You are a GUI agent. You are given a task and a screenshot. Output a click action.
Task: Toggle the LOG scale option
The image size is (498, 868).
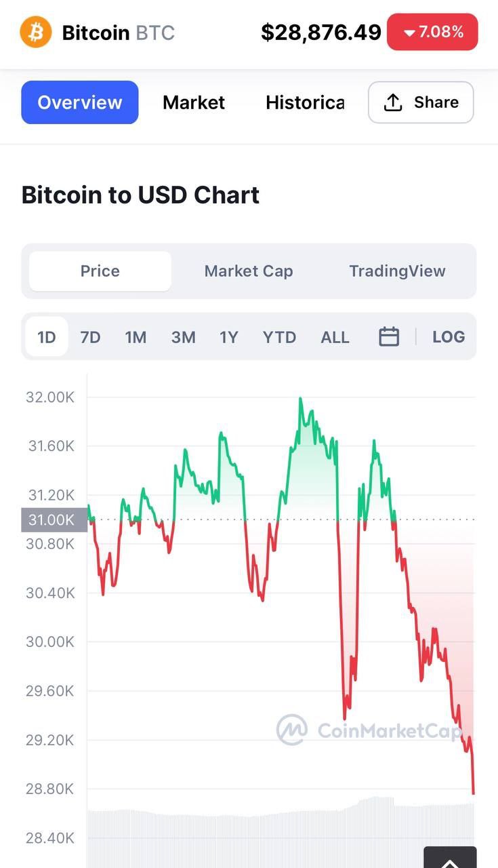click(449, 337)
